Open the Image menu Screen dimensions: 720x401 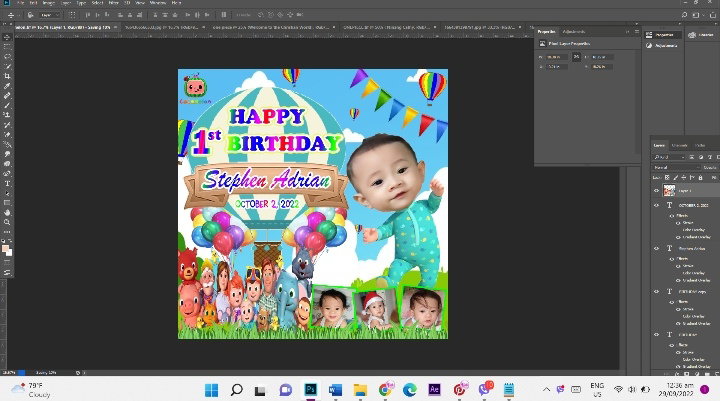(48, 3)
